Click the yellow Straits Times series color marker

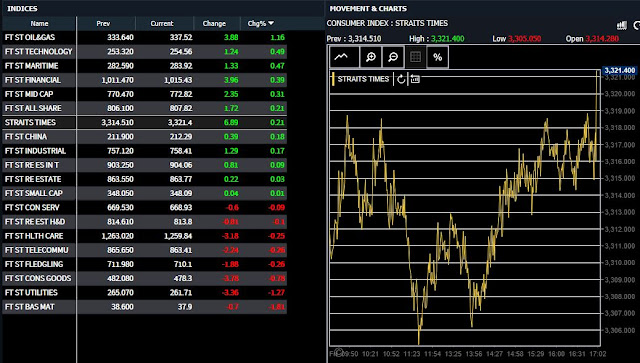333,79
